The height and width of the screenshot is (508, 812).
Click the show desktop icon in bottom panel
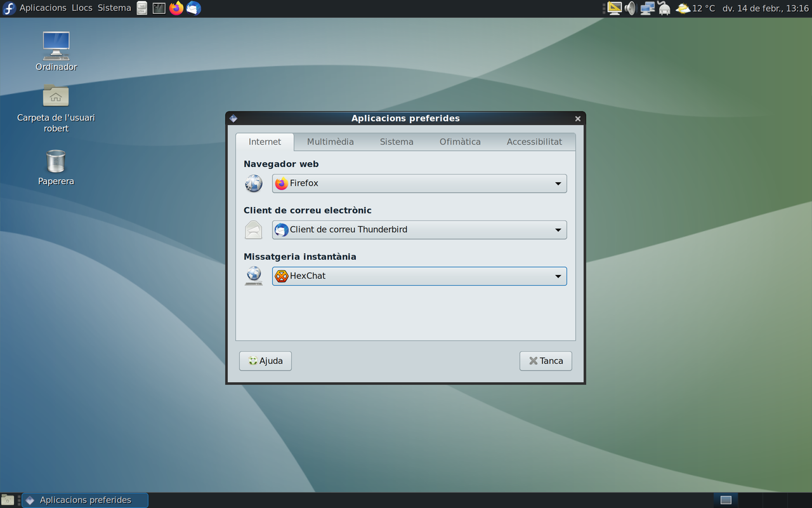pos(8,500)
